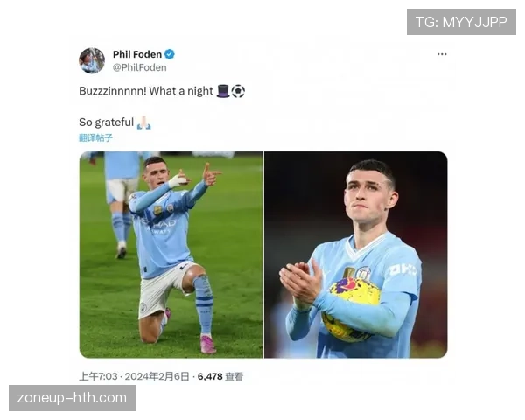Open the @PhilFoden handle link
The image size is (525, 420).
pos(140,67)
